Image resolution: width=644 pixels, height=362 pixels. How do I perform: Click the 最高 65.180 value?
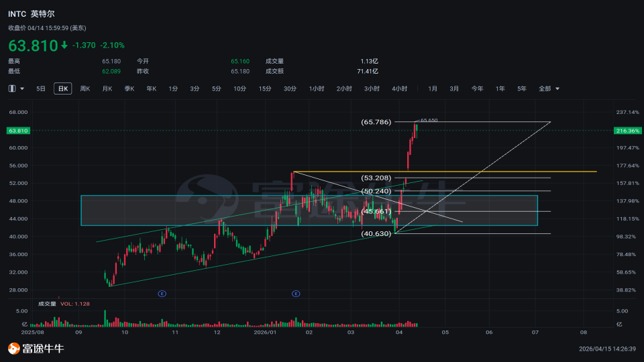(111, 61)
